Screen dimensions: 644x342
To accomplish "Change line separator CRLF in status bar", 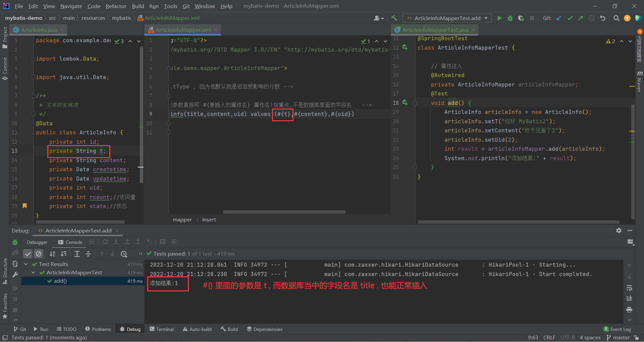I will 549,338.
